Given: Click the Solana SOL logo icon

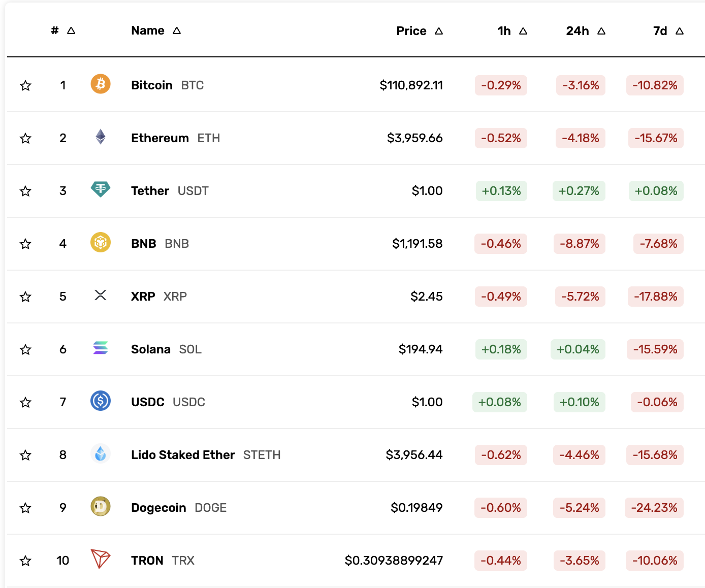Looking at the screenshot, I should click(100, 349).
